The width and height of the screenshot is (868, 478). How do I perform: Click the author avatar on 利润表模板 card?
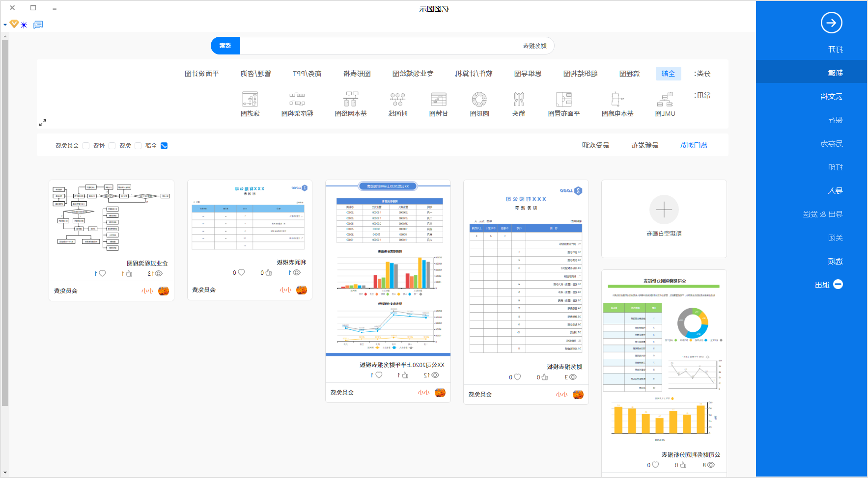[302, 290]
